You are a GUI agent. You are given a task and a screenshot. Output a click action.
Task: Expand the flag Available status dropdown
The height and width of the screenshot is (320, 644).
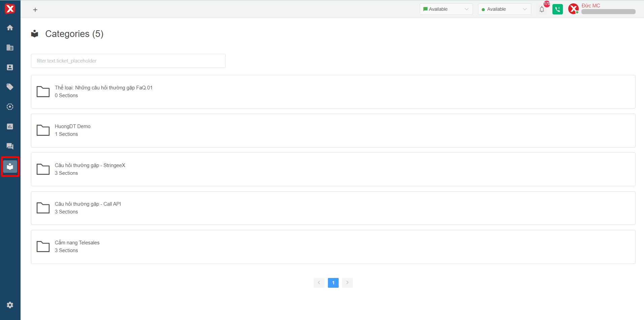coord(446,9)
